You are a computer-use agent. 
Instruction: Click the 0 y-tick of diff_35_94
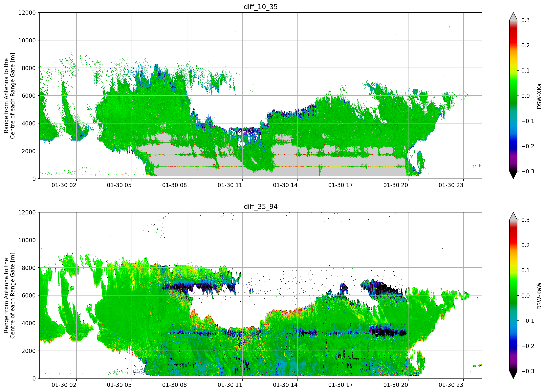34,379
